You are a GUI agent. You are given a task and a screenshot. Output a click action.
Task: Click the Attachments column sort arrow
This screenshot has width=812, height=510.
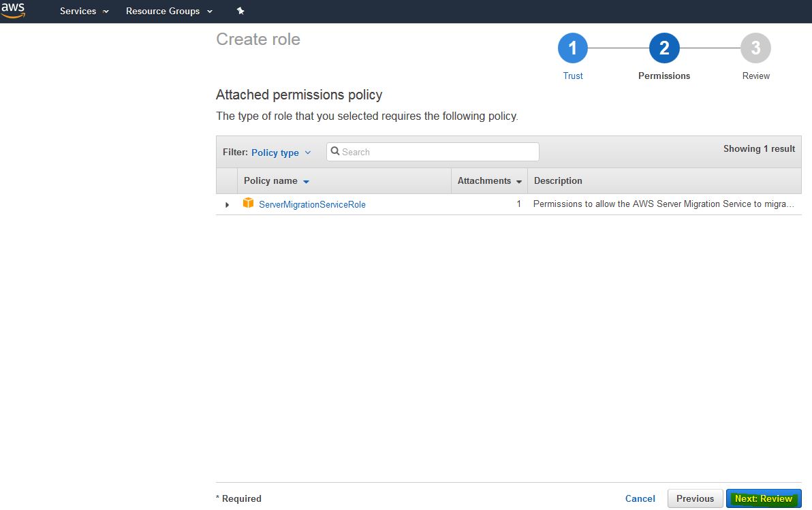coord(519,182)
